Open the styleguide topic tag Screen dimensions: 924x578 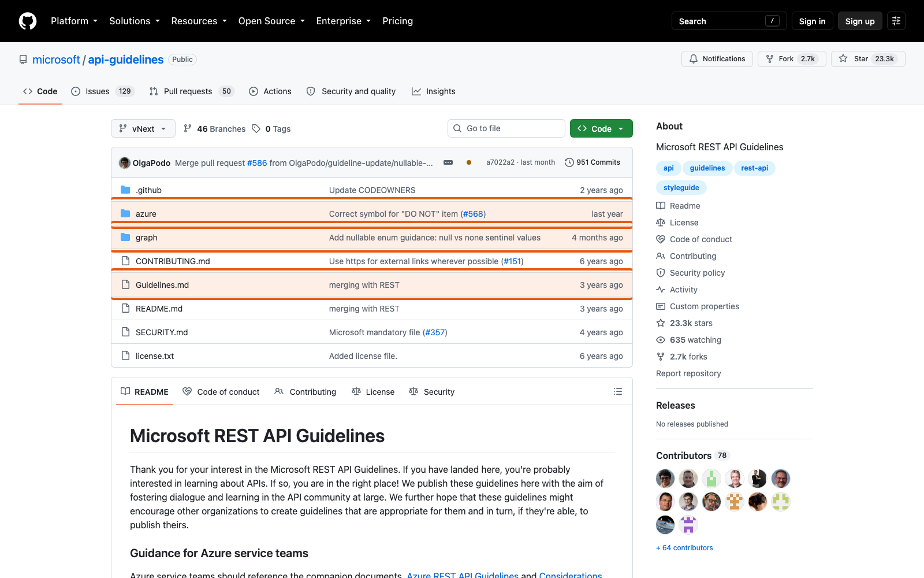tap(681, 188)
